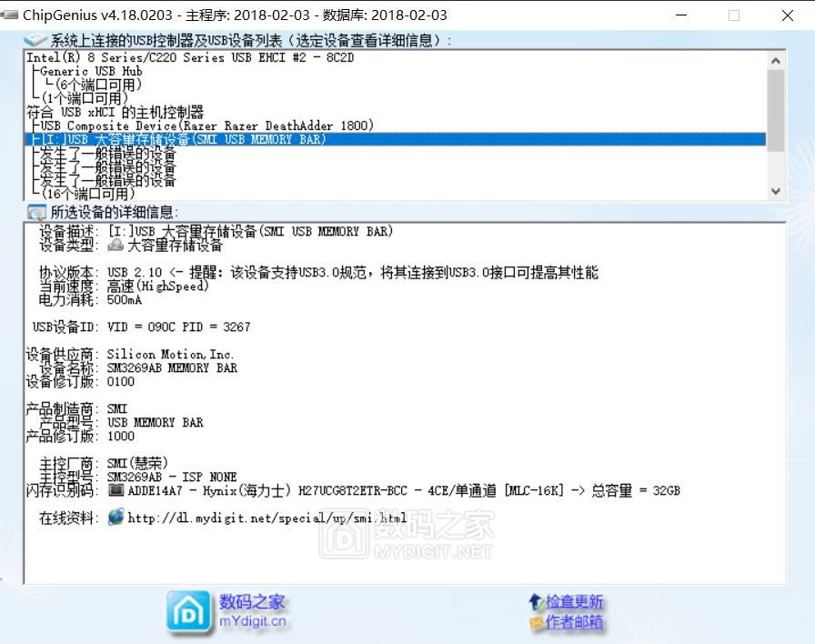Click the 高速(HighSpeed) current speed value

158,286
